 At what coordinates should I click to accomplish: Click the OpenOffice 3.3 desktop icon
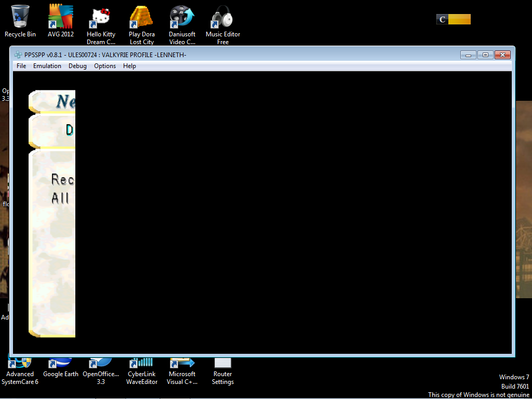pyautogui.click(x=101, y=371)
